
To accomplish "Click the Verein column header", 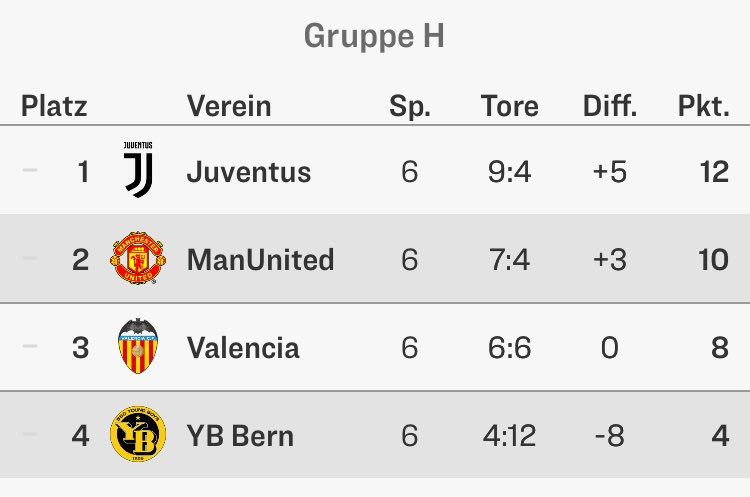I will tap(229, 105).
